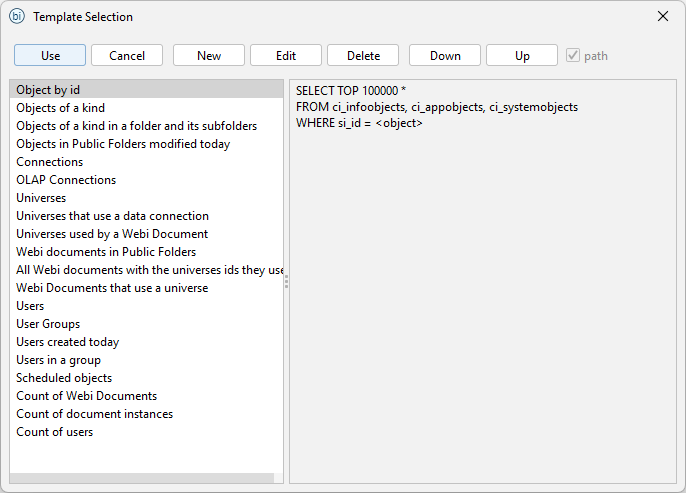Delete the selected template
This screenshot has height=493, width=686.
pos(363,56)
